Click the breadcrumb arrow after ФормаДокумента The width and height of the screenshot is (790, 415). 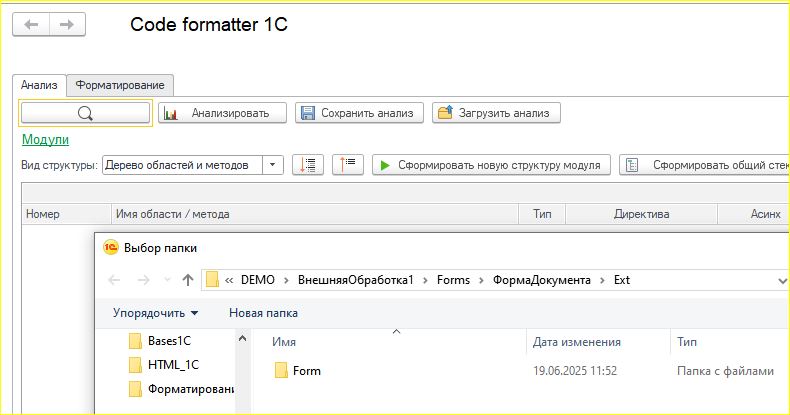point(602,281)
